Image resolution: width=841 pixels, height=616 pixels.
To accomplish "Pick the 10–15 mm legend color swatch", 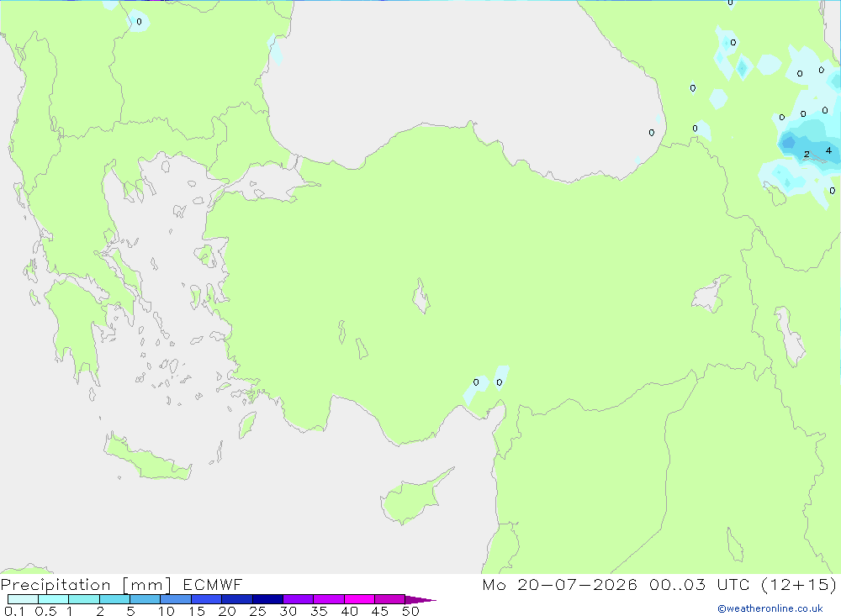I will pyautogui.click(x=176, y=599).
